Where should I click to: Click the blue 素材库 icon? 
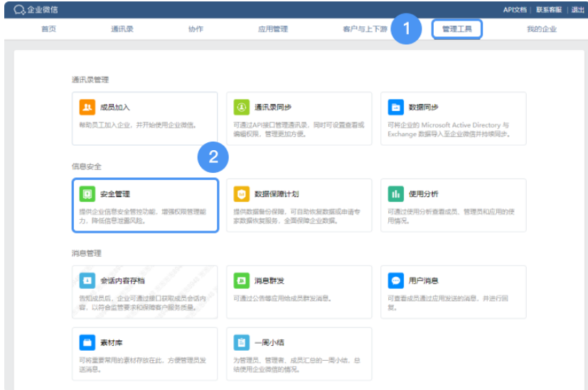tap(87, 342)
